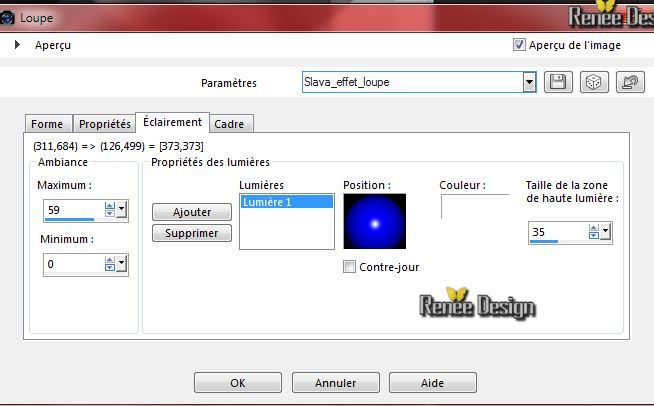This screenshot has width=654, height=406.
Task: Click the save preset floppy disk icon
Action: tap(558, 82)
